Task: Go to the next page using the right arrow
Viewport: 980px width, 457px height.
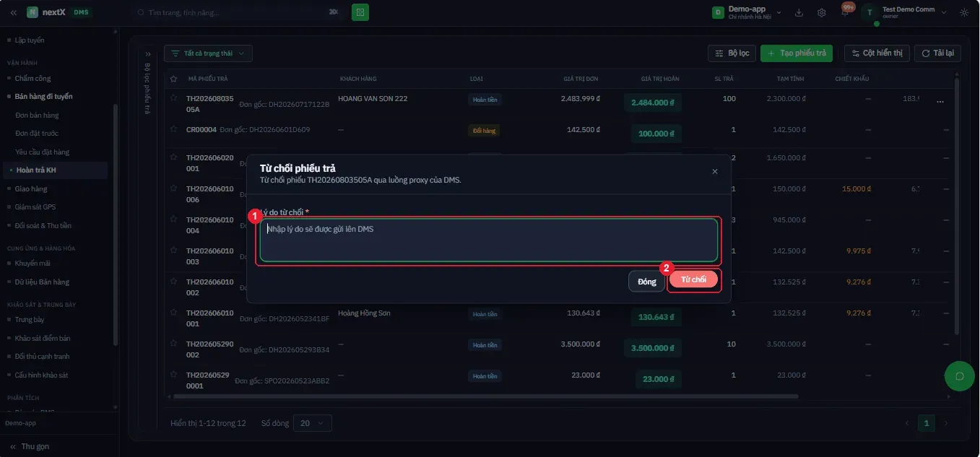Action: 946,423
